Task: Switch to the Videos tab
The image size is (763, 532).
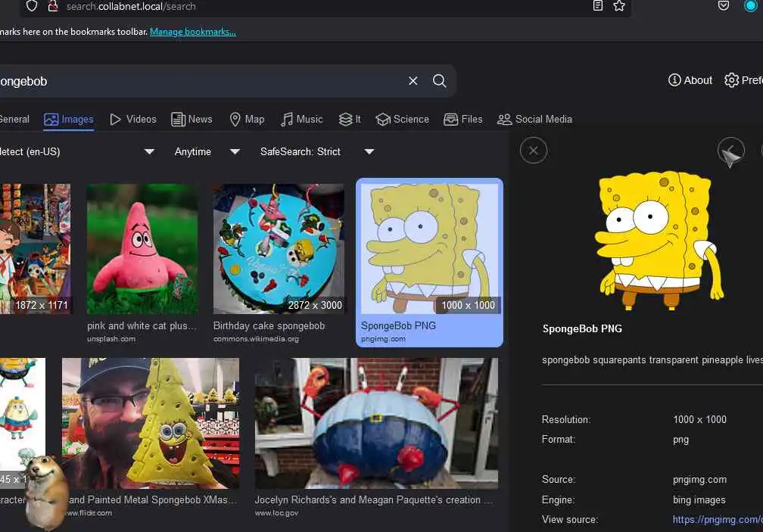Action: coord(133,119)
